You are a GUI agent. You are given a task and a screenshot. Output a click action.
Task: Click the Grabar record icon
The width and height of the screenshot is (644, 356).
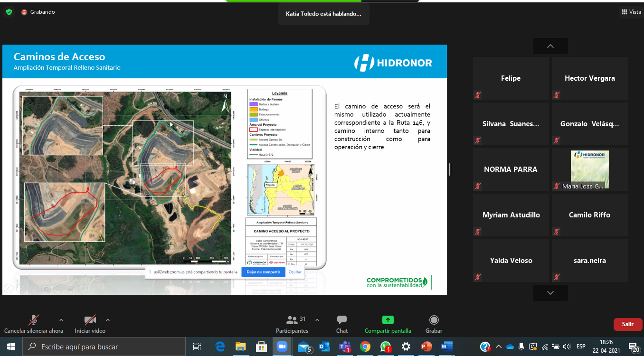(434, 320)
